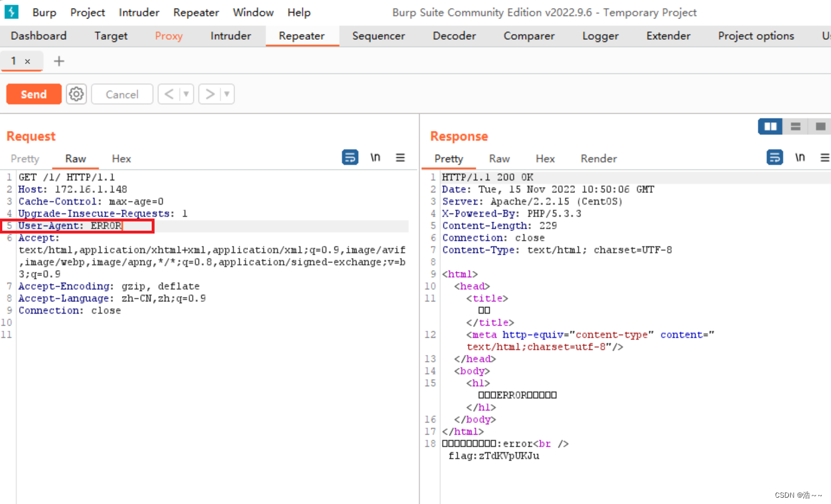Screen dimensions: 831x504
Task: Click the Server: Apache/2.2.15 response header
Action: click(532, 201)
